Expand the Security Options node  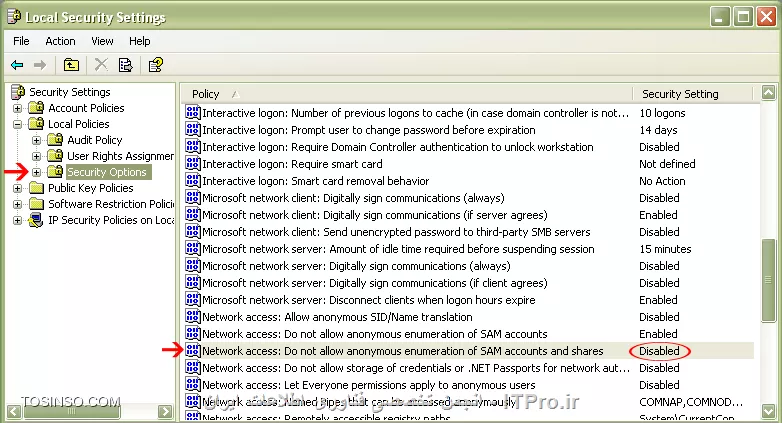tap(36, 172)
